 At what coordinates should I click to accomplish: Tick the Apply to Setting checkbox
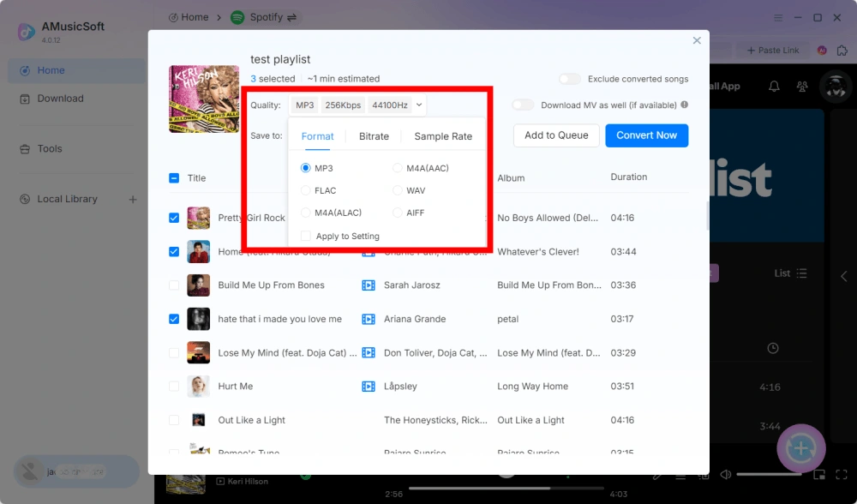coord(306,236)
